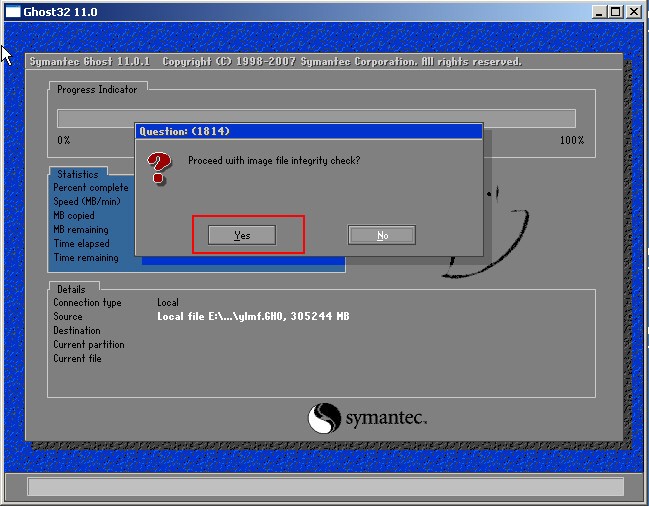
Task: Click the 'Proceed with image file integrity check?' message
Action: (x=274, y=161)
